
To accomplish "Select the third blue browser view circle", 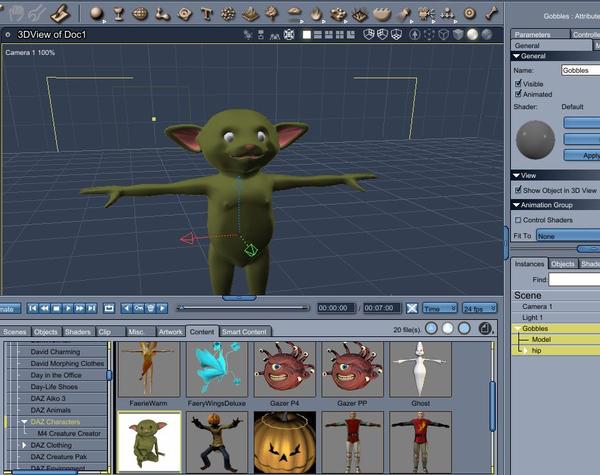I will click(464, 328).
